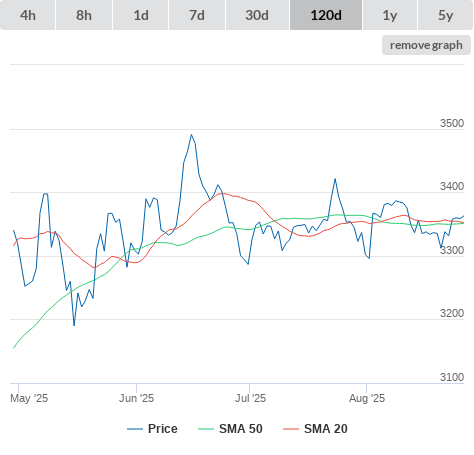Click the 3400 y-axis label
Viewport: 474px width, 455px height.
[x=452, y=186]
